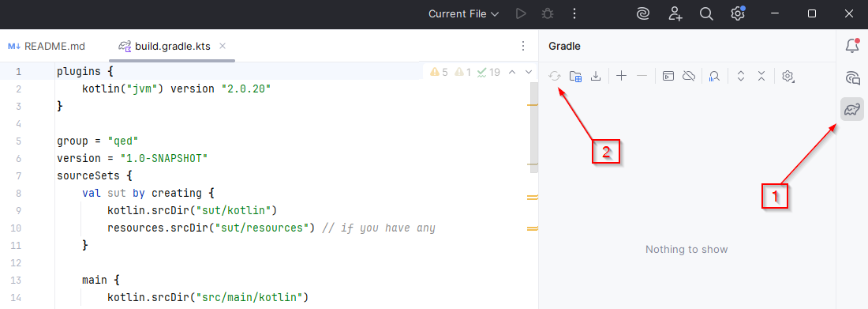Viewport: 868px width, 309px height.
Task: Toggle Gradle offline mode cloud icon
Action: (689, 76)
